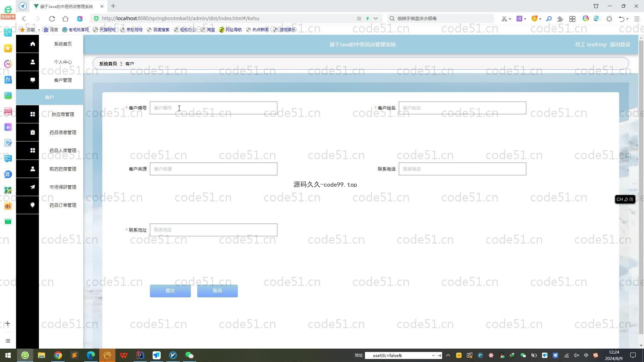Open 供应商管理 menu
Image resolution: width=644 pixels, height=362 pixels.
[x=63, y=114]
